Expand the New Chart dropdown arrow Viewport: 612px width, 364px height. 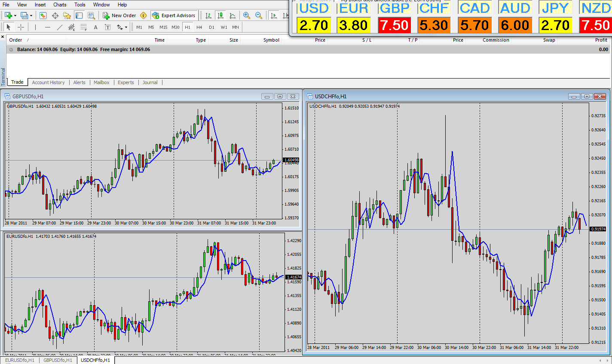point(15,15)
